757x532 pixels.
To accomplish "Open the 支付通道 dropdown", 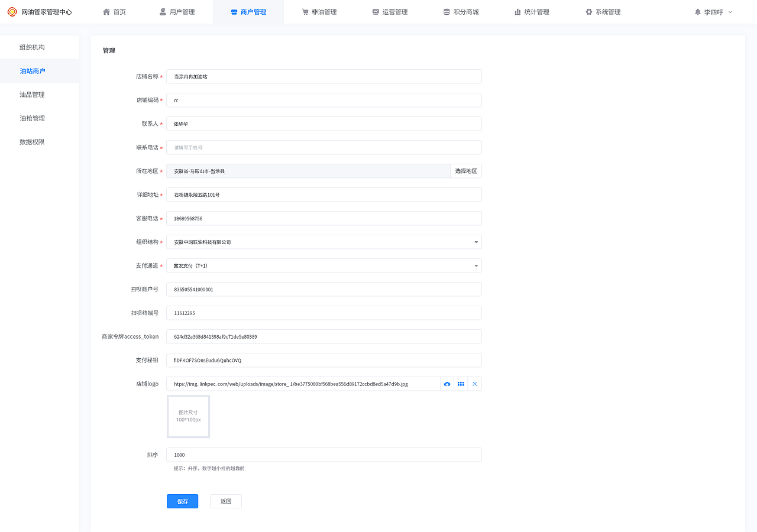I will (x=324, y=265).
